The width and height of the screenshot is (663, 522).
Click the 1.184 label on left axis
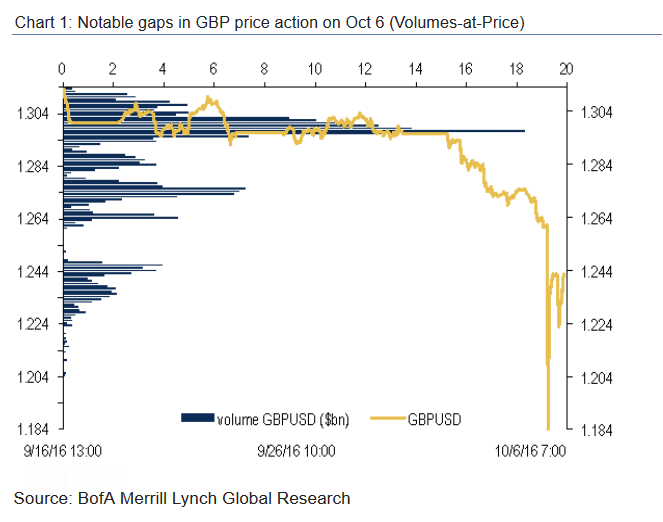34,430
